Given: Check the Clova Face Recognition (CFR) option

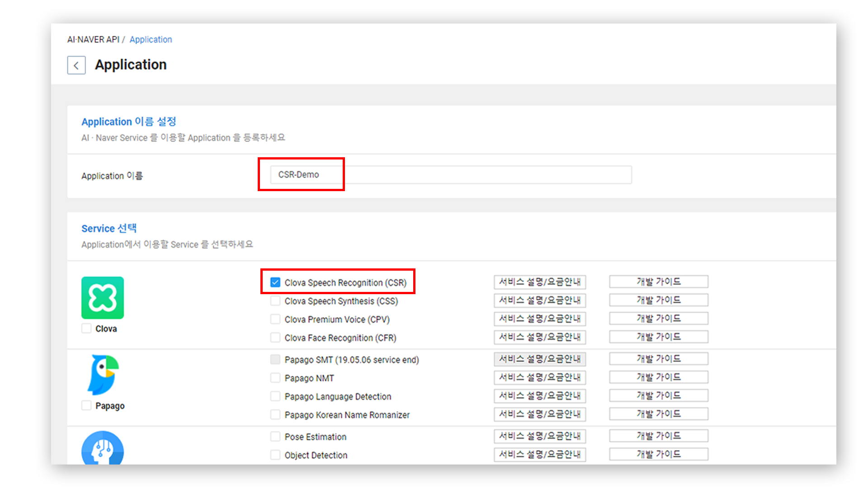Looking at the screenshot, I should [275, 338].
